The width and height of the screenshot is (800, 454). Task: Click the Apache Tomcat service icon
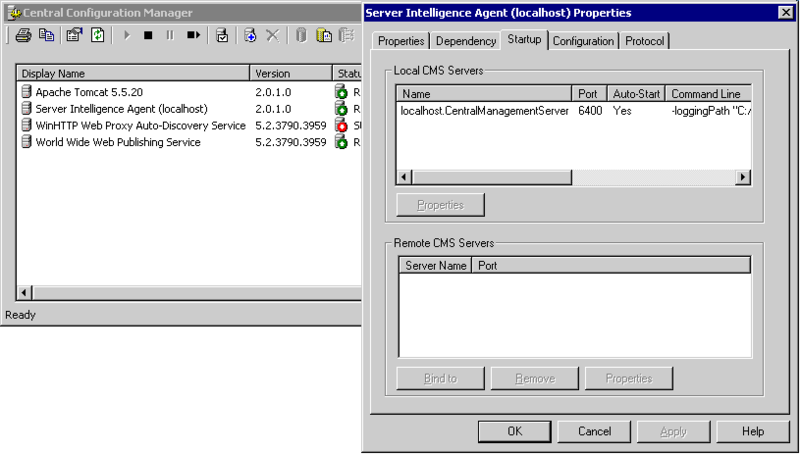coord(26,92)
